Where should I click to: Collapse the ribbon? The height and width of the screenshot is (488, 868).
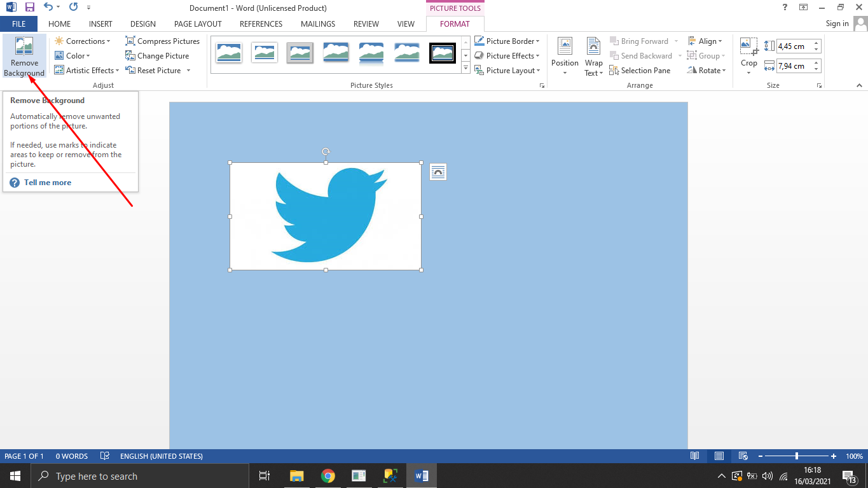859,85
